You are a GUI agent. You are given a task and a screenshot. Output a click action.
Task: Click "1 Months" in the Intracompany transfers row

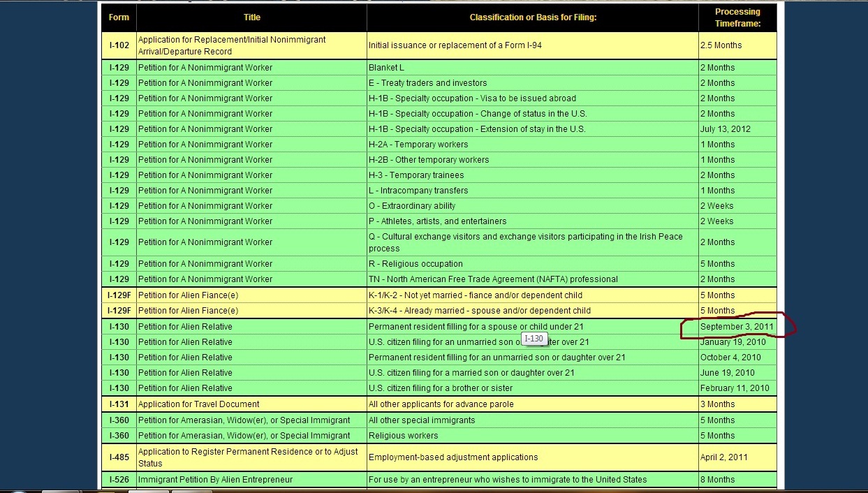point(718,191)
